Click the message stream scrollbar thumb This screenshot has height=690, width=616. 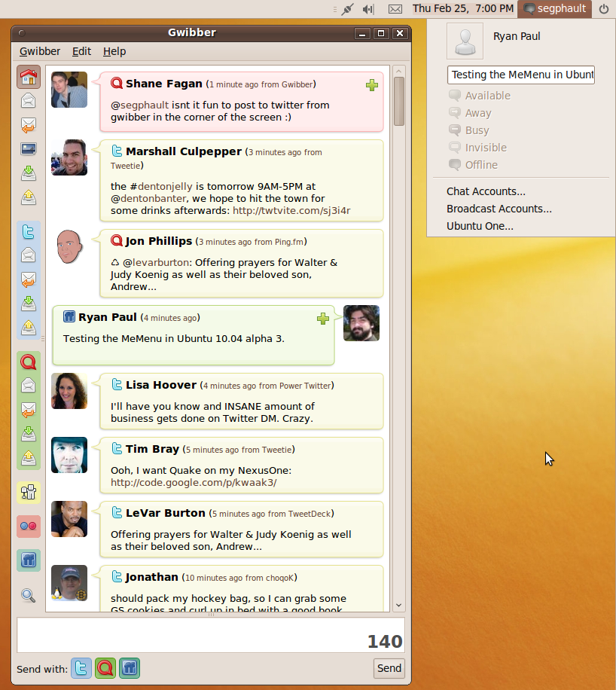399,101
